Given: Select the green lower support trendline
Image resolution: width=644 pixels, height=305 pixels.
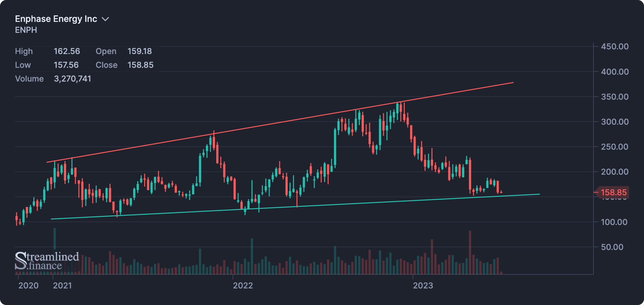Looking at the screenshot, I should pos(295,207).
